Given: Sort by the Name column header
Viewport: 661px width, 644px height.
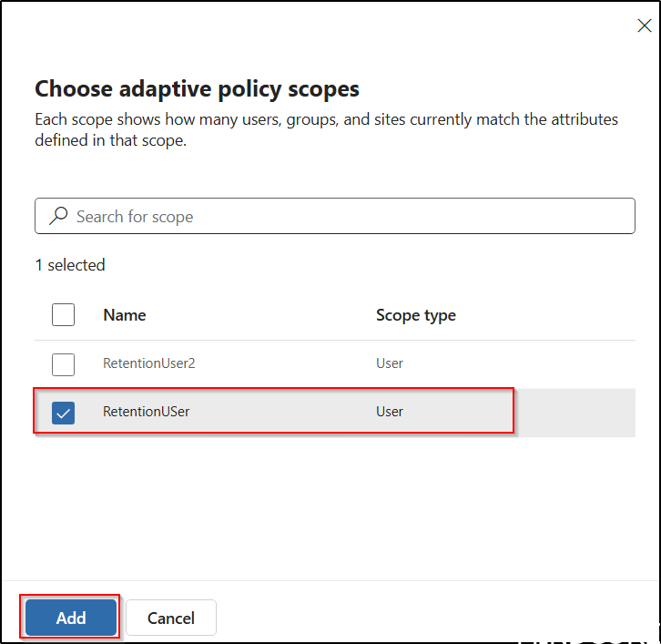Looking at the screenshot, I should tap(125, 315).
